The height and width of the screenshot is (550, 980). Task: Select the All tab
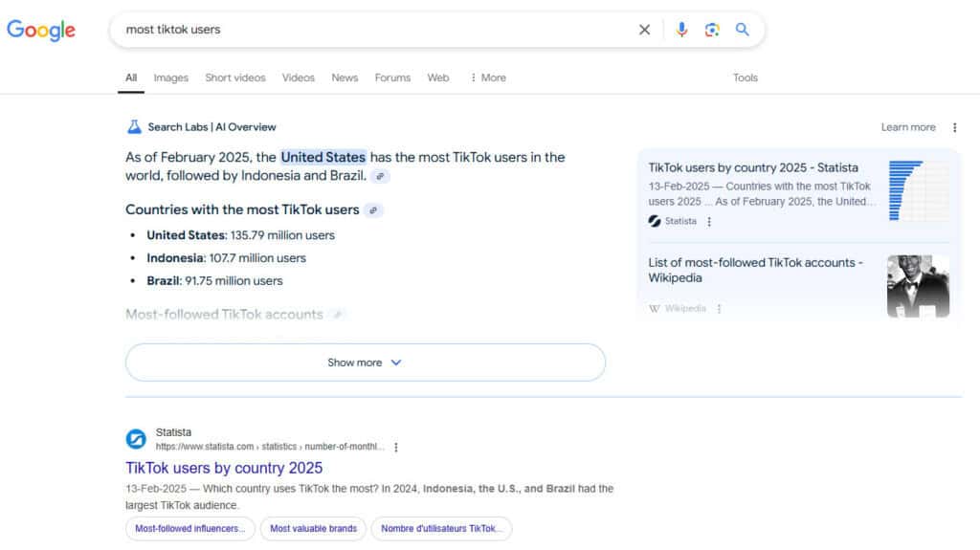coord(130,77)
